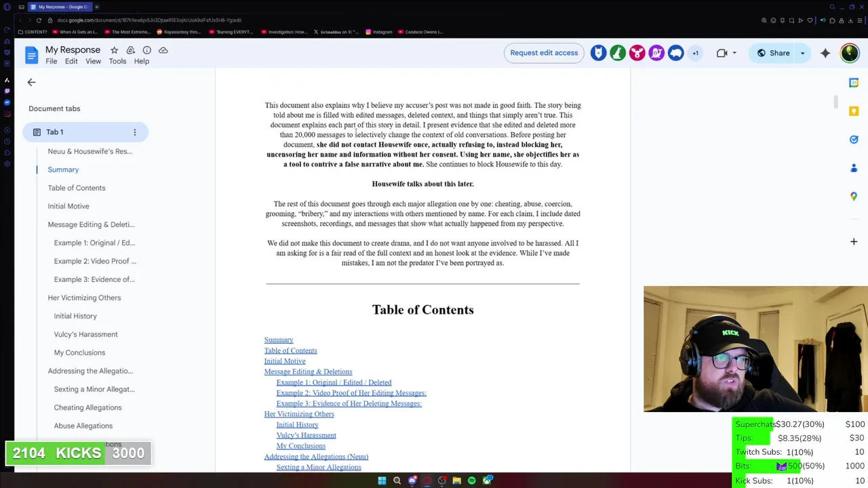This screenshot has width=868, height=488.
Task: Jump to Neuu & Housewife's Response outline heading
Action: (90, 151)
